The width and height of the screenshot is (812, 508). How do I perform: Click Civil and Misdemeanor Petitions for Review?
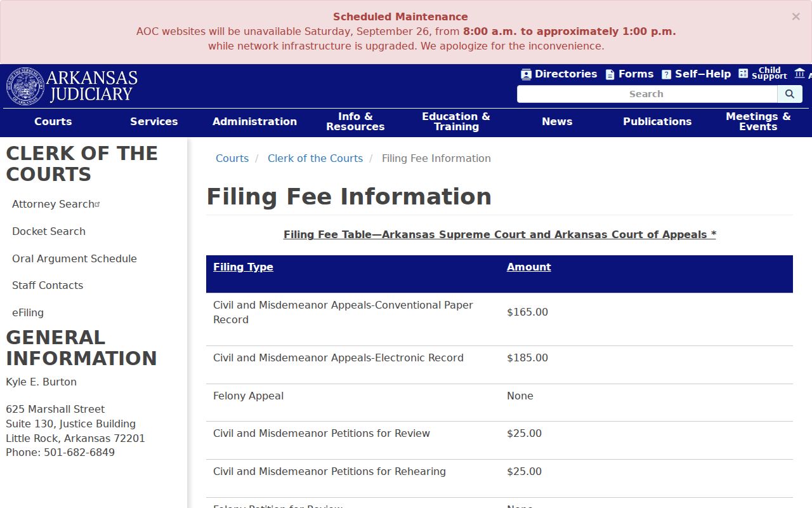point(322,434)
